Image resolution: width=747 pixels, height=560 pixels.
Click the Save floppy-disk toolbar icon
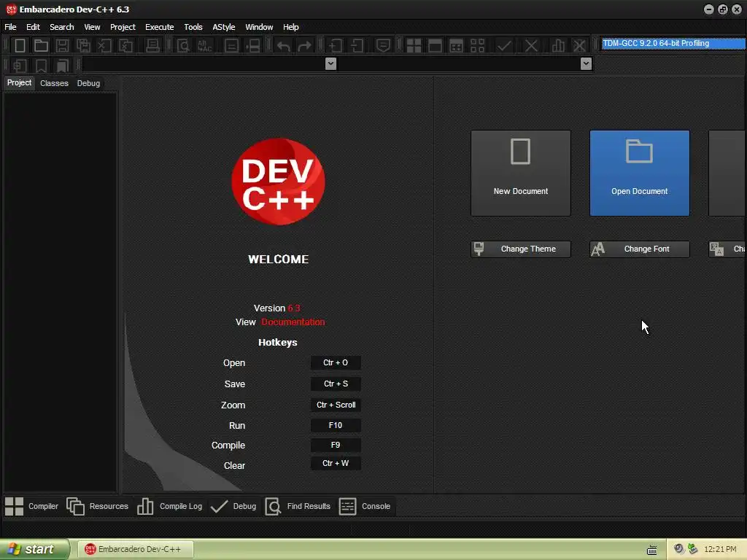(x=62, y=46)
